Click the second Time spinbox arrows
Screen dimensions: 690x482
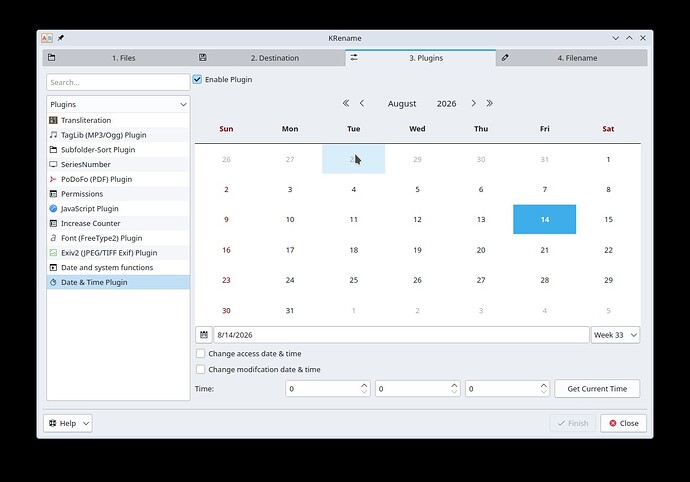click(454, 388)
